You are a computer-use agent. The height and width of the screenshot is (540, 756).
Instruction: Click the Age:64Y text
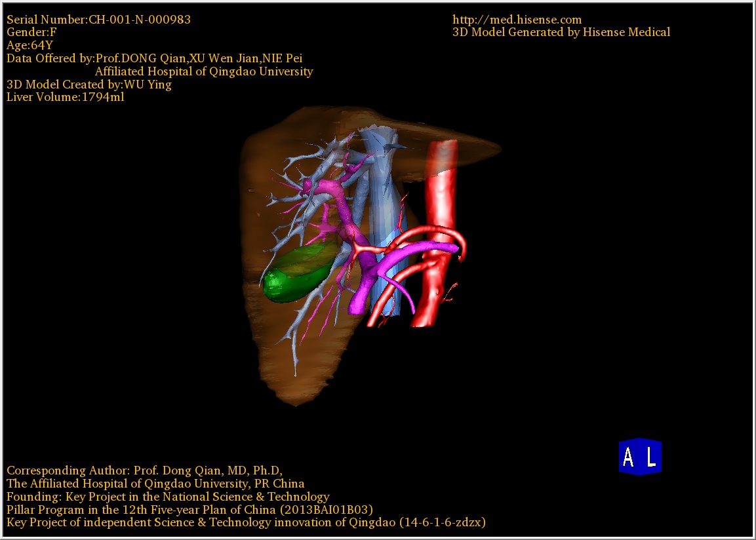click(30, 45)
